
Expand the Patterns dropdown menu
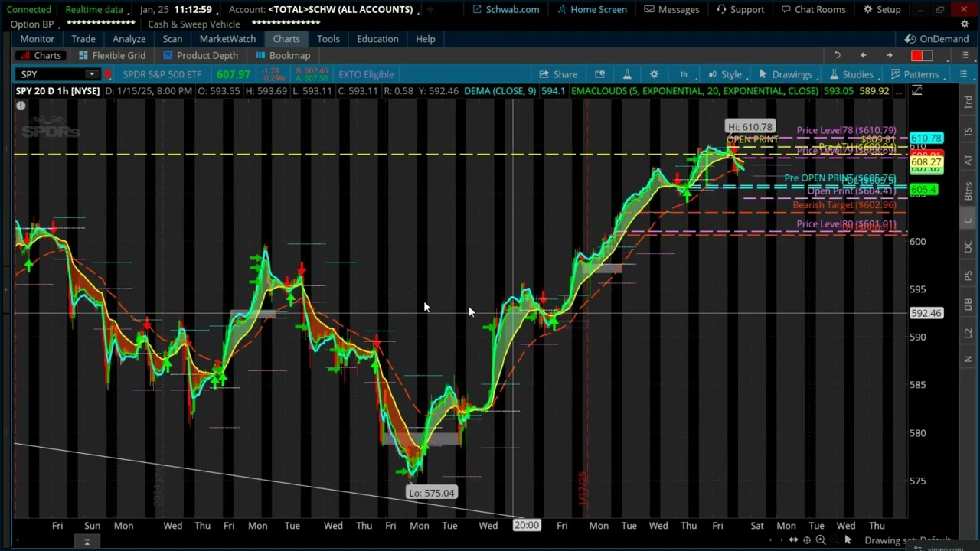914,74
